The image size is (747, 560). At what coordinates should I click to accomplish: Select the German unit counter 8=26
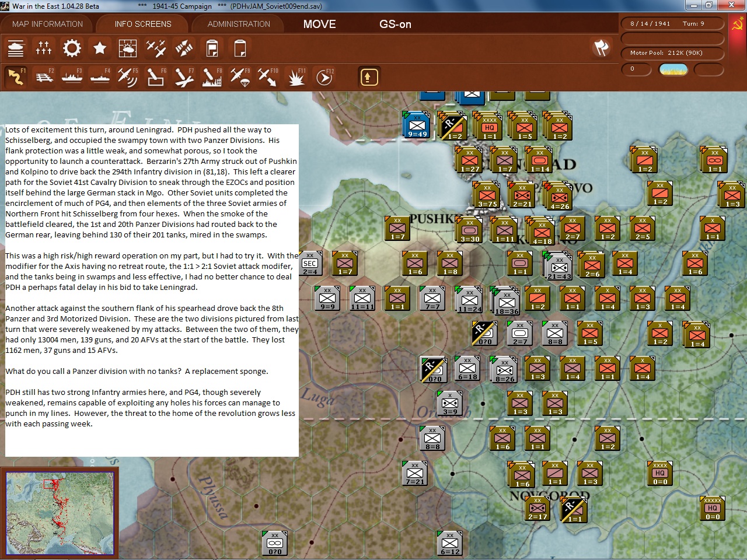point(505,370)
